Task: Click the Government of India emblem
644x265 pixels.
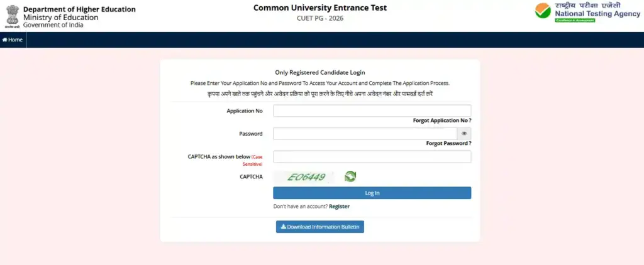Action: pos(11,14)
